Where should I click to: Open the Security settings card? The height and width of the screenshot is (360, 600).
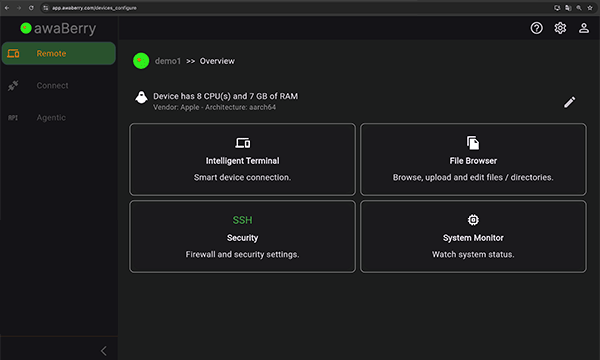(242, 236)
